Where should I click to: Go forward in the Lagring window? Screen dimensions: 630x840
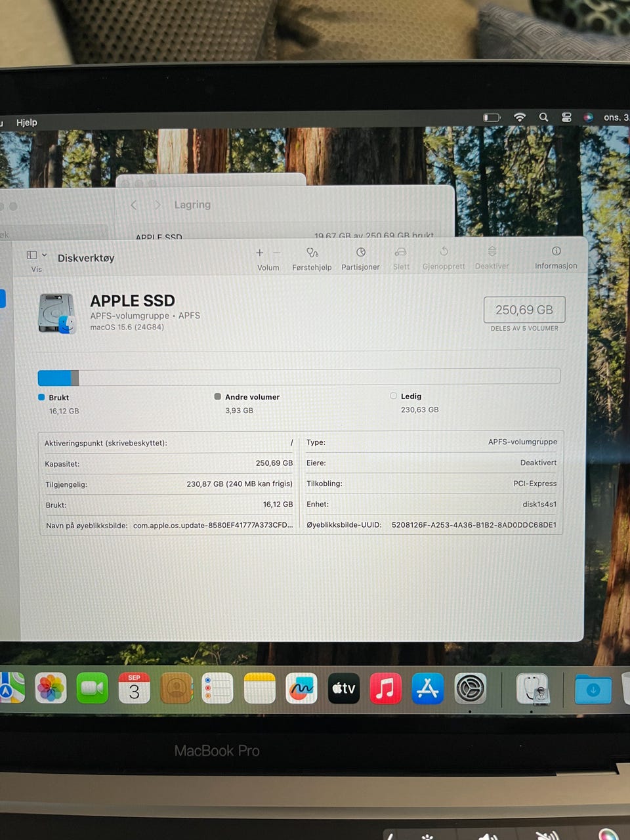coord(157,205)
